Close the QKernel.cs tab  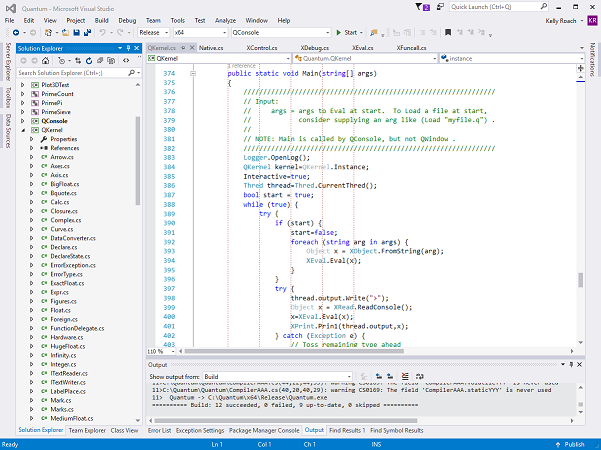tap(192, 48)
